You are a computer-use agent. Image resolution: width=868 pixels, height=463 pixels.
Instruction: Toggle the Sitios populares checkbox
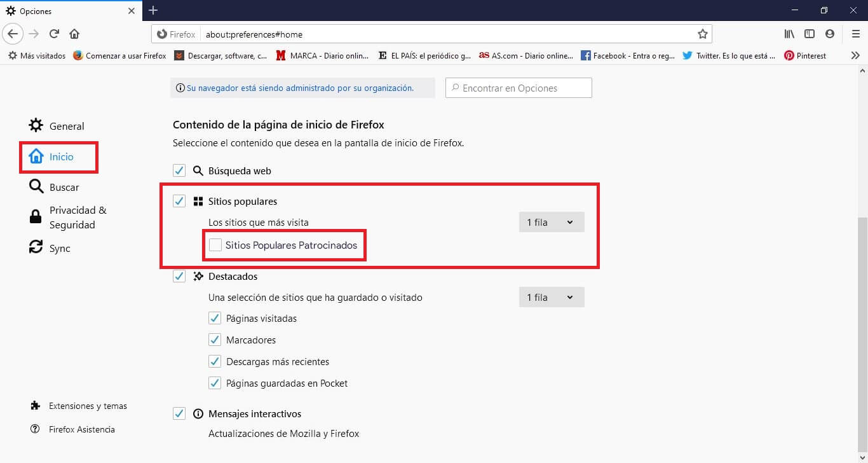click(x=179, y=201)
